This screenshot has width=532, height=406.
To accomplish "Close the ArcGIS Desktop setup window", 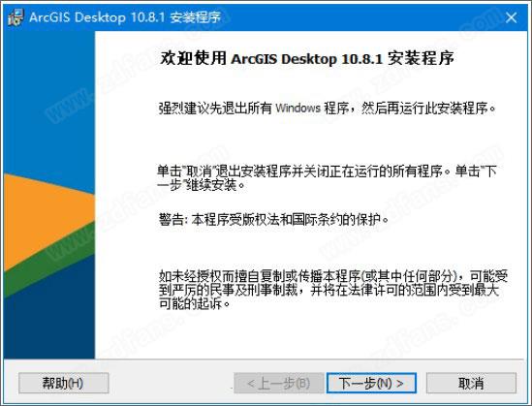I will tap(511, 17).
